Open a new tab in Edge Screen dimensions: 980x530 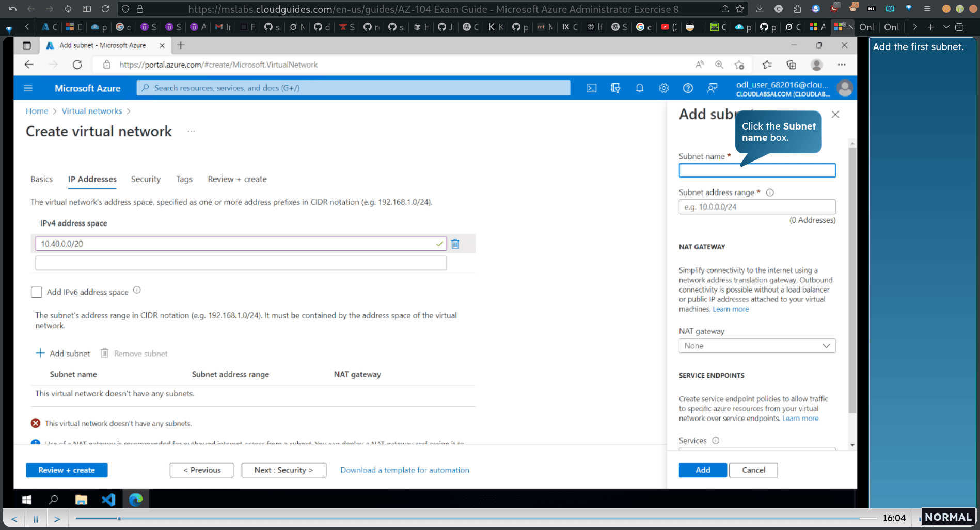pos(181,45)
